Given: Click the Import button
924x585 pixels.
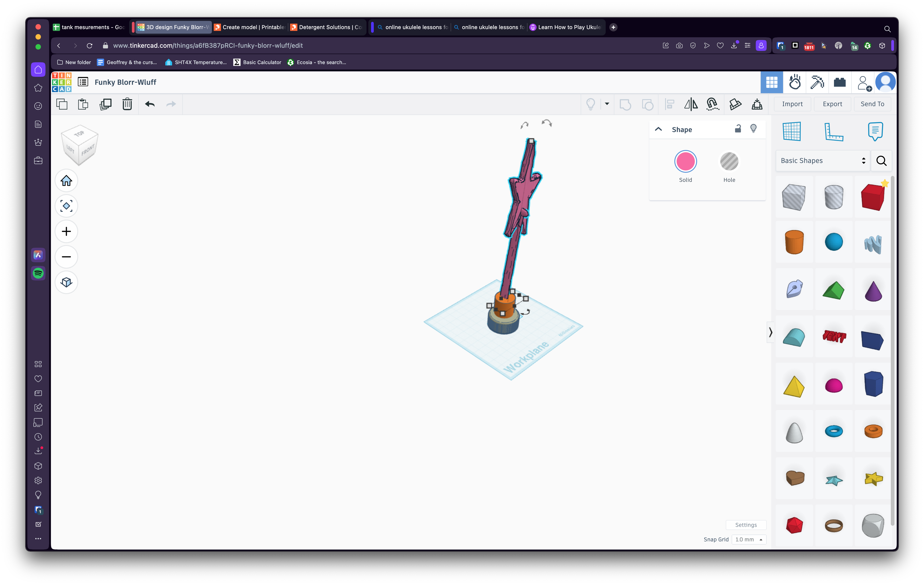Looking at the screenshot, I should click(x=792, y=104).
